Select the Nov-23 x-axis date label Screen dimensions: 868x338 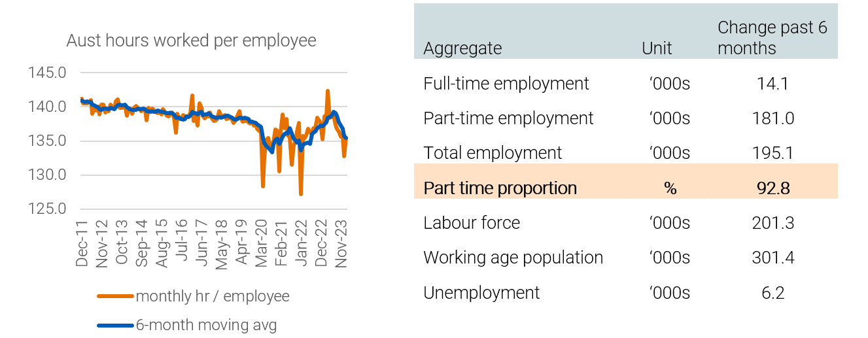(x=341, y=243)
